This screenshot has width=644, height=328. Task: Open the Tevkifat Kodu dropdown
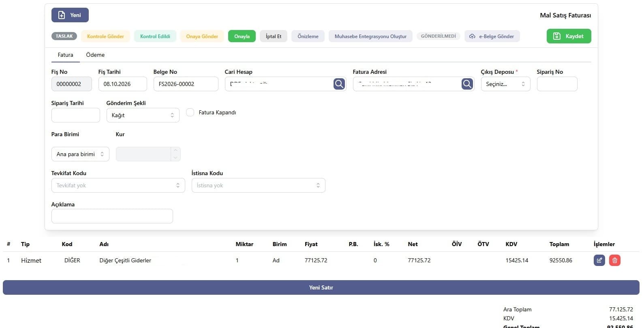click(x=118, y=185)
